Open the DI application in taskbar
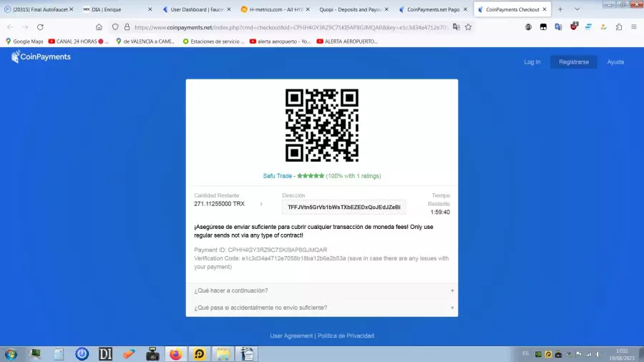 (x=105, y=354)
